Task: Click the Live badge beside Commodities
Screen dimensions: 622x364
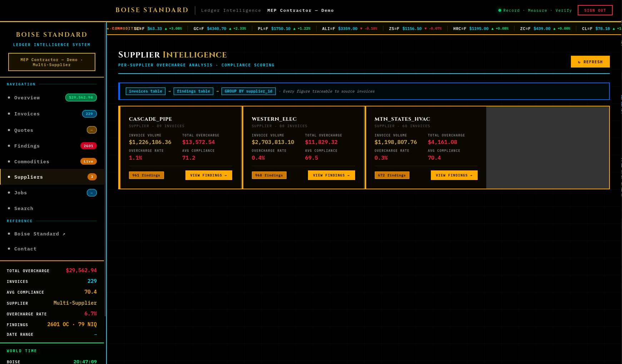Action: pyautogui.click(x=89, y=161)
